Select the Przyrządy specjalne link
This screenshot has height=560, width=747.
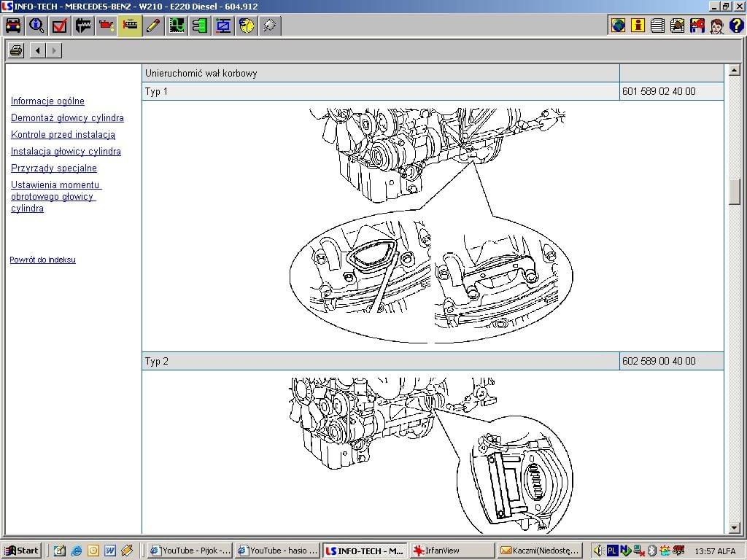(x=54, y=168)
